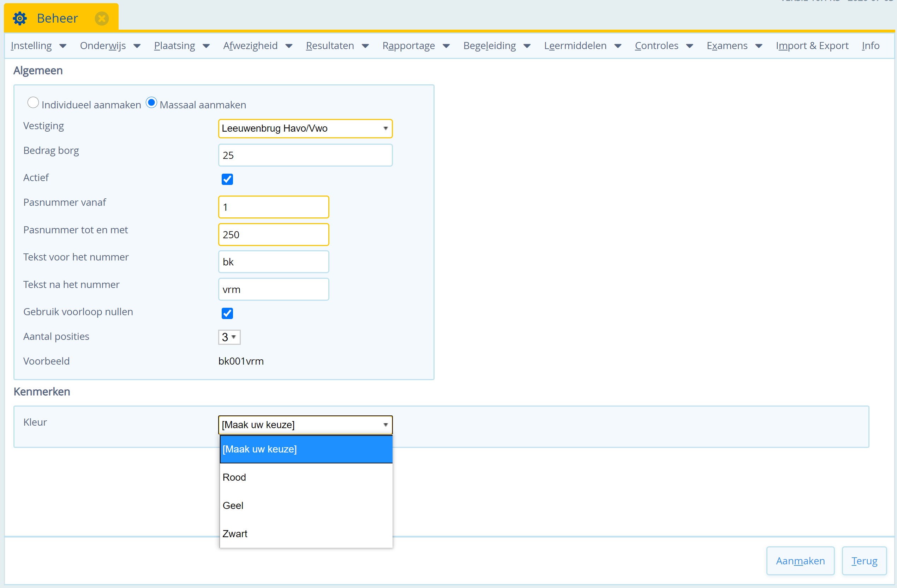Open the Examens menu
Screen dimensions: 897x588
click(x=735, y=46)
